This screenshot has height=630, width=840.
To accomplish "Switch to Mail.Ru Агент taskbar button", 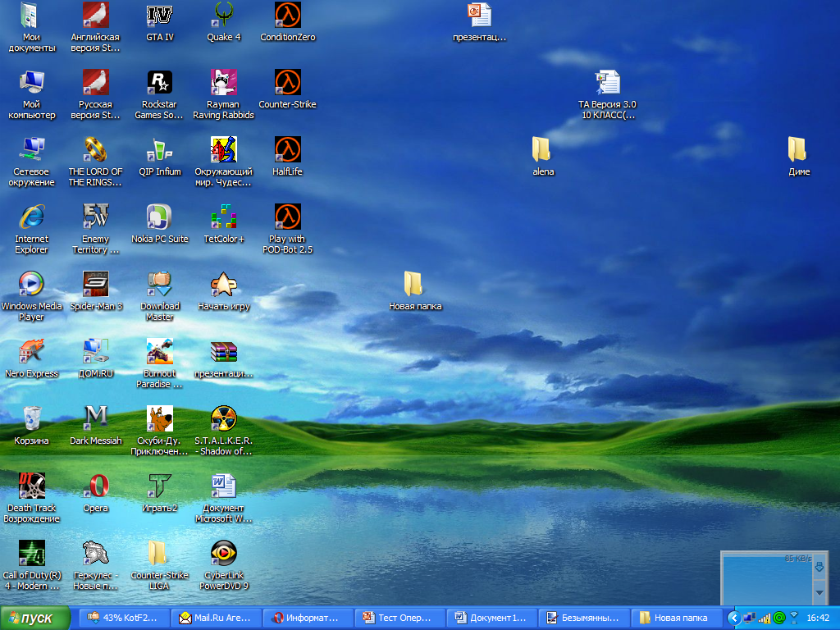I will pyautogui.click(x=217, y=619).
